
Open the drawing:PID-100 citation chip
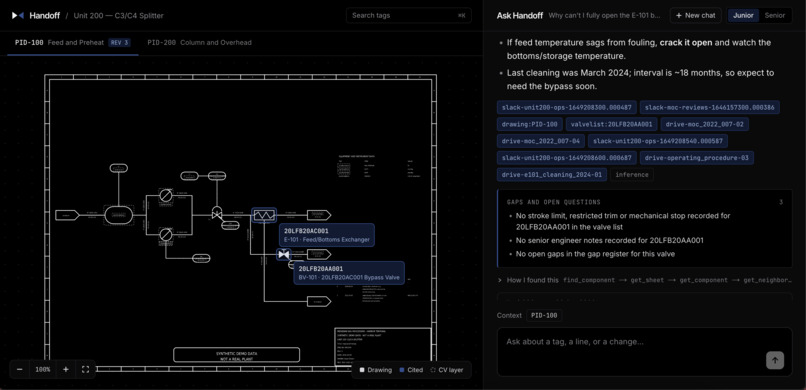coord(529,124)
